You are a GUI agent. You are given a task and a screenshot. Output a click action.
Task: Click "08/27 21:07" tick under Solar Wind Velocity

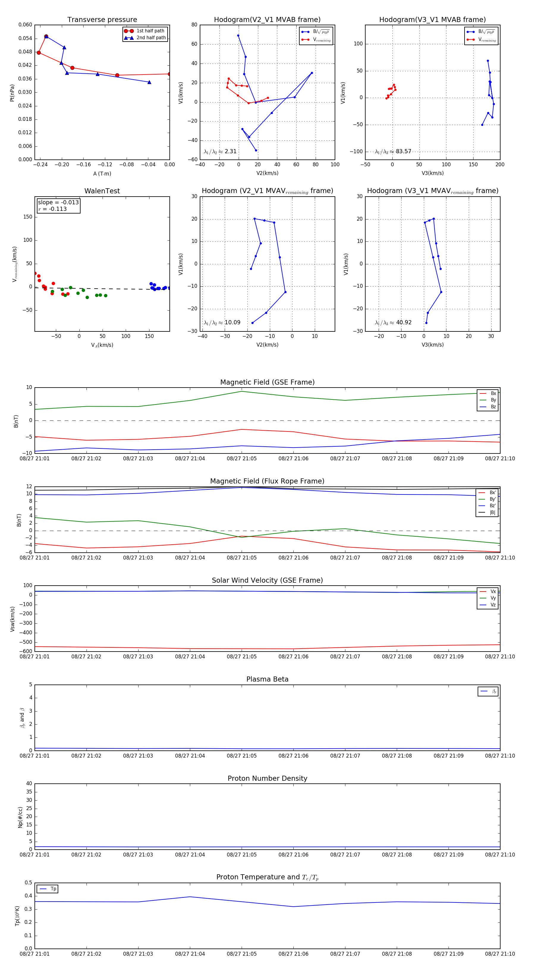tap(345, 657)
